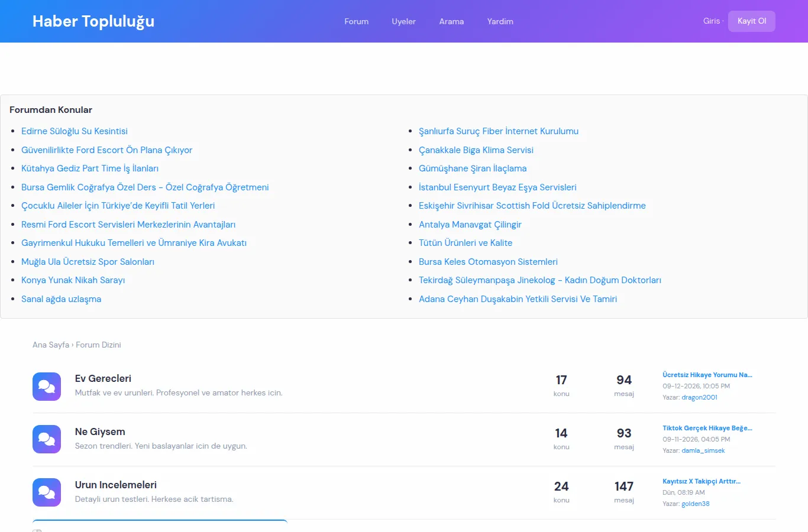Open the Yardim help page

pos(500,21)
